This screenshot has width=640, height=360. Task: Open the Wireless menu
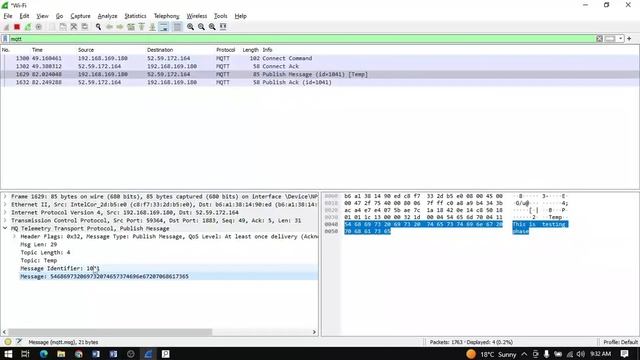[x=197, y=16]
